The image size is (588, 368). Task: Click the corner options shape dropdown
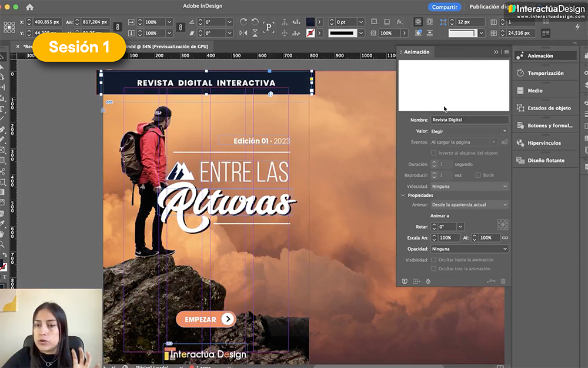pos(482,33)
